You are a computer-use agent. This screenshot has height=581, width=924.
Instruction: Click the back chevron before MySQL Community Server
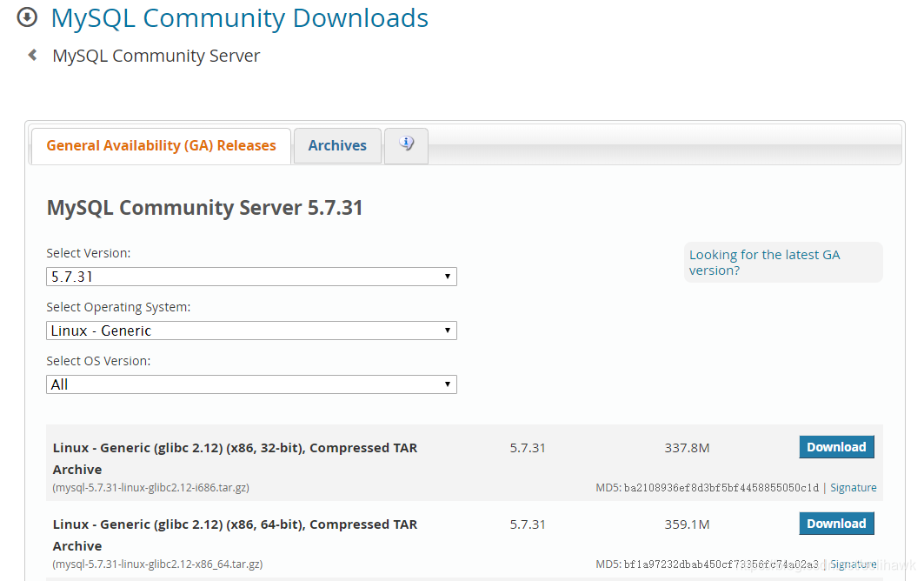pos(32,55)
